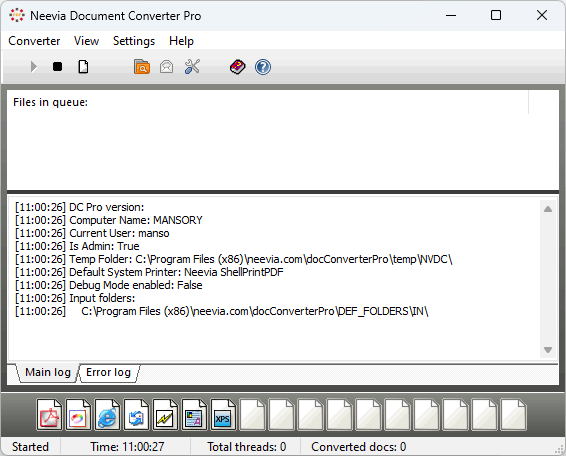Click the yellow lightning document thread icon
Viewport: 566px width, 456px height.
click(165, 414)
